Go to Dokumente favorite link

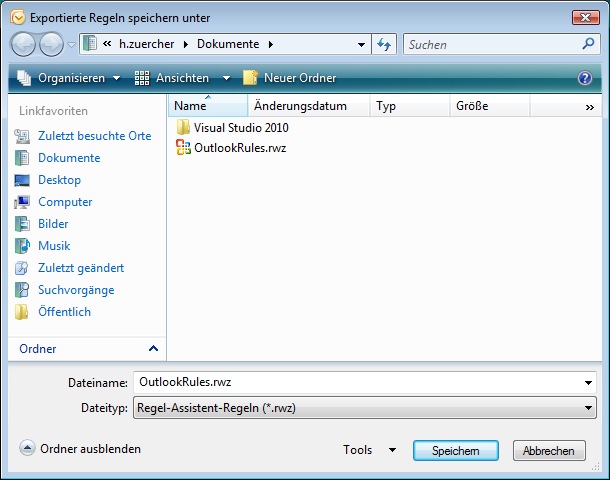(x=69, y=158)
